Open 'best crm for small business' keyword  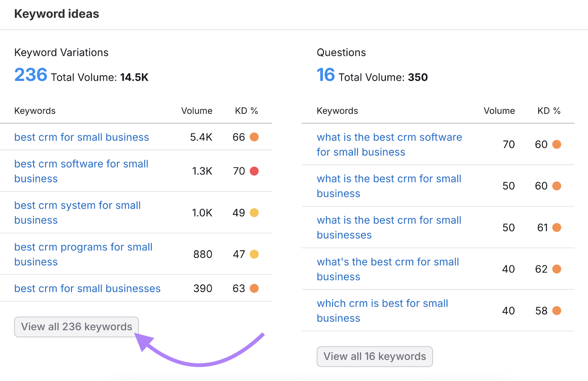click(x=81, y=137)
